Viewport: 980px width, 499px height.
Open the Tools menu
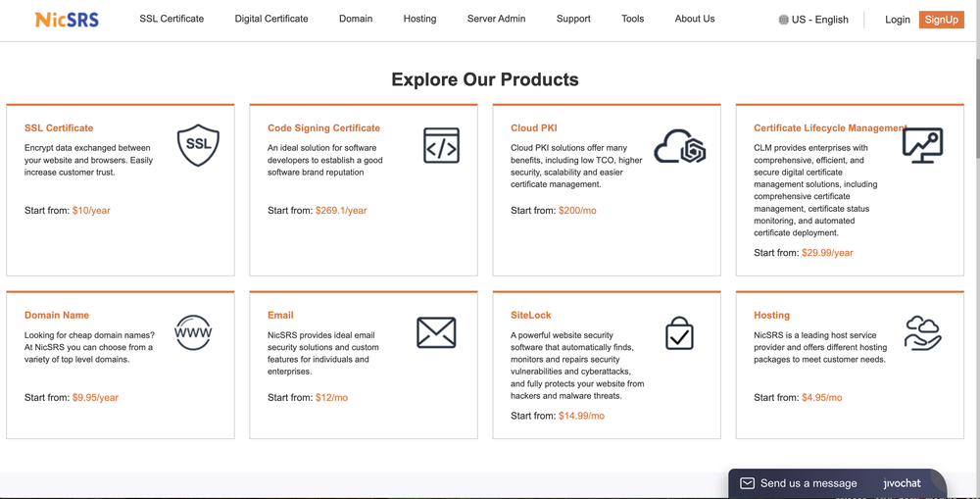(632, 19)
